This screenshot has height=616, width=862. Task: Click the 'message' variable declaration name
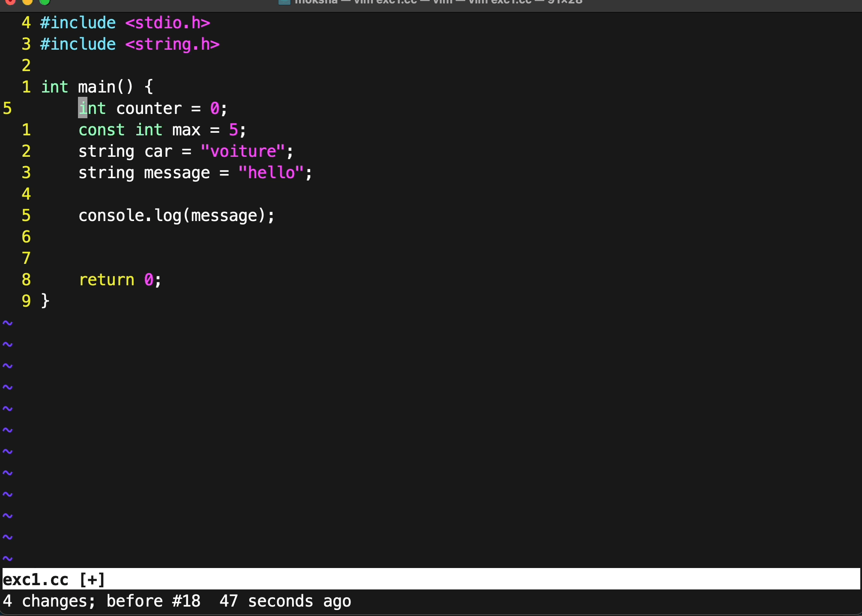[177, 173]
